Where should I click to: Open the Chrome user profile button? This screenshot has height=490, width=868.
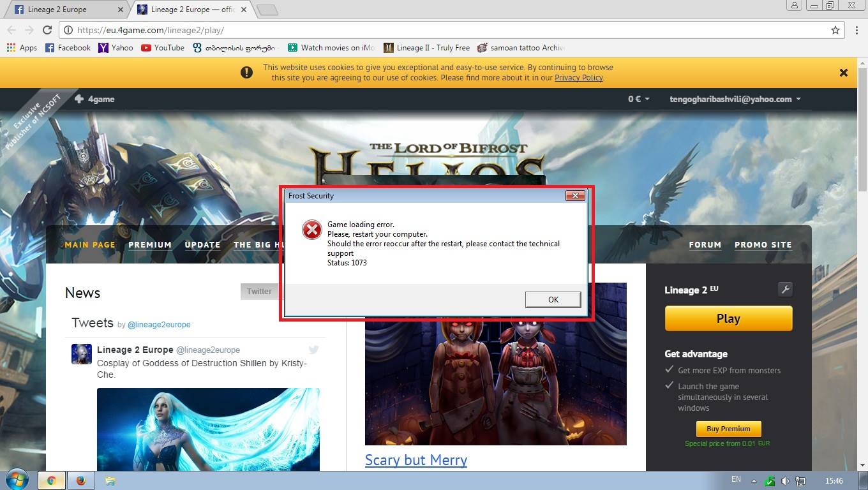pos(794,5)
